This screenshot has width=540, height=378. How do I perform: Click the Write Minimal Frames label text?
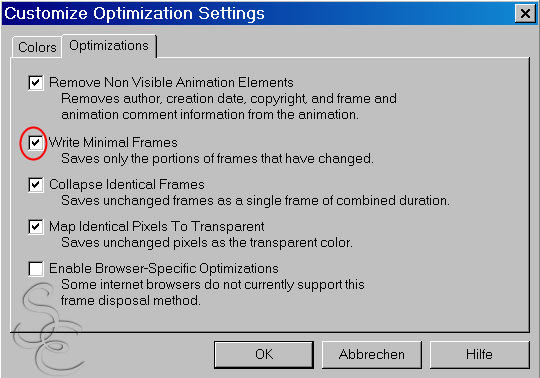[x=113, y=143]
